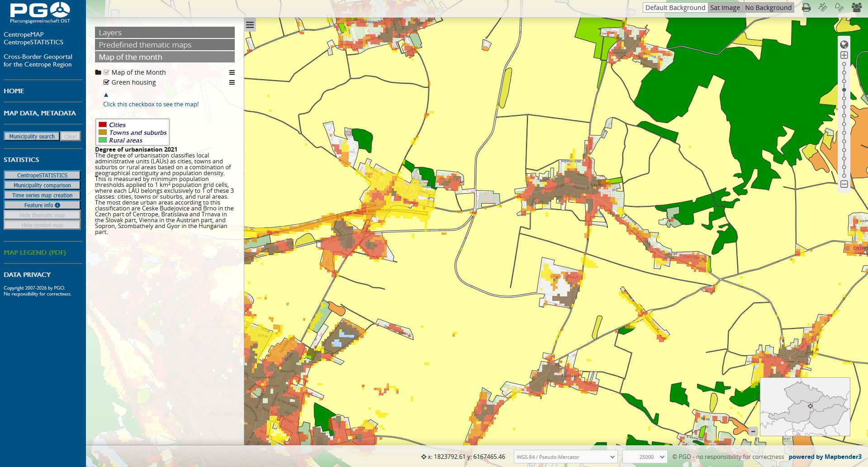Screen dimensions: 868x467
Task: Zoom to full extent with globe icon
Action: coord(844,44)
